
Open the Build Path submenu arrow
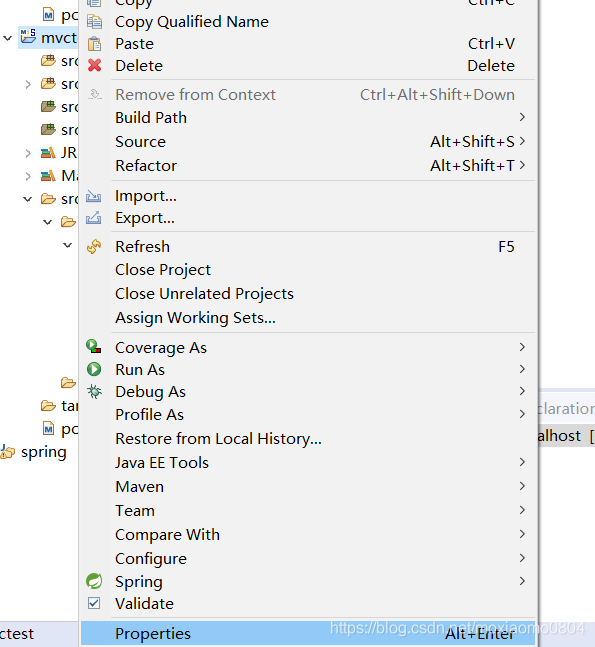point(522,117)
